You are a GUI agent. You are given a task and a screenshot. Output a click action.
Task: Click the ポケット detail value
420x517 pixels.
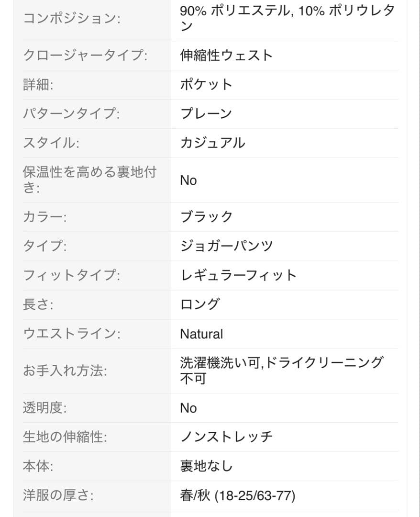[x=206, y=85]
